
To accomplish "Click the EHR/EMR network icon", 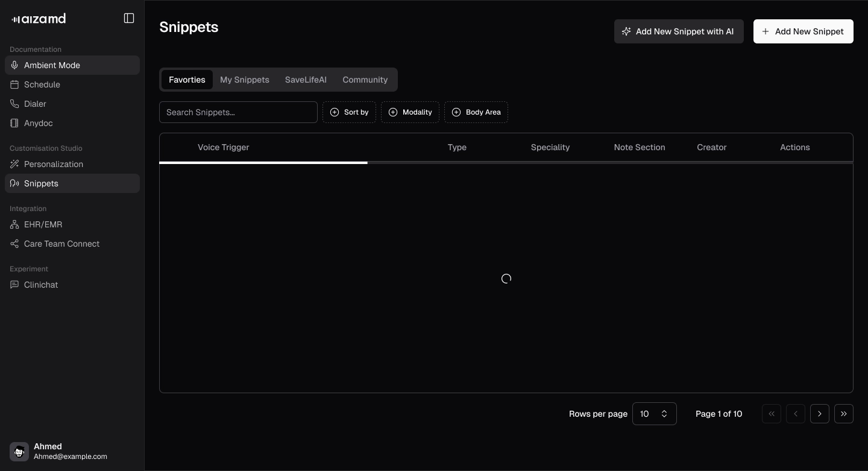I will tap(14, 224).
